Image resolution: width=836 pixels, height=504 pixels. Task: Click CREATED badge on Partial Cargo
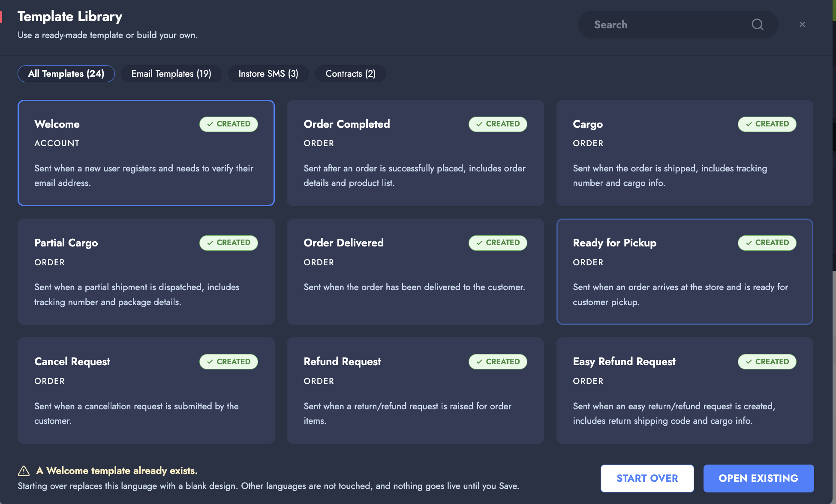click(229, 243)
